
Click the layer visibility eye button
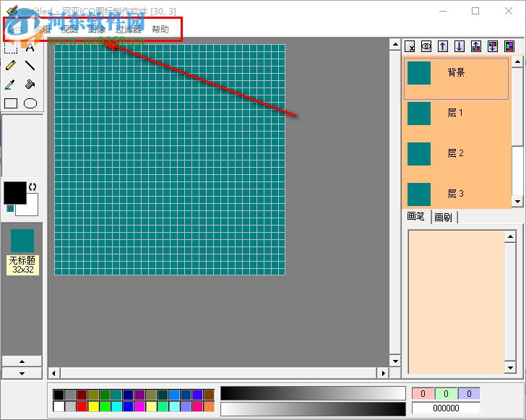tap(426, 46)
